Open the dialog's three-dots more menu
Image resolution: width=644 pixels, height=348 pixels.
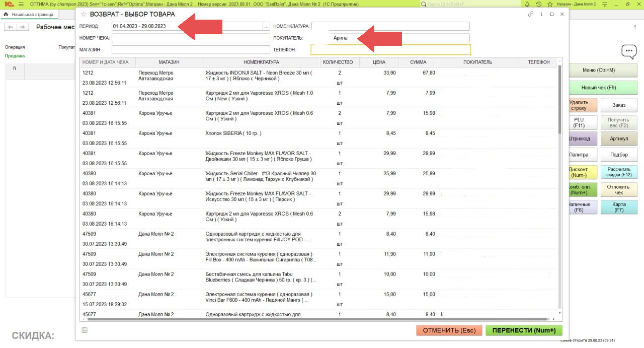coord(541,14)
